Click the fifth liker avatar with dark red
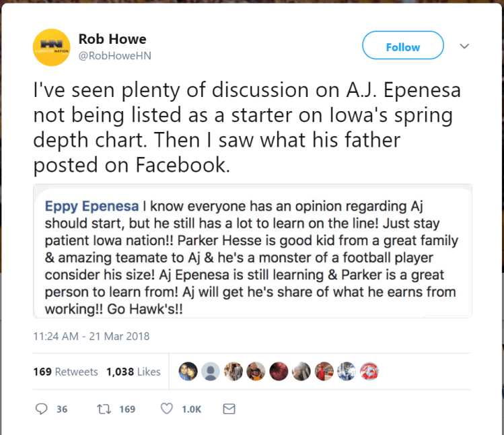The width and height of the screenshot is (504, 435). [279, 371]
